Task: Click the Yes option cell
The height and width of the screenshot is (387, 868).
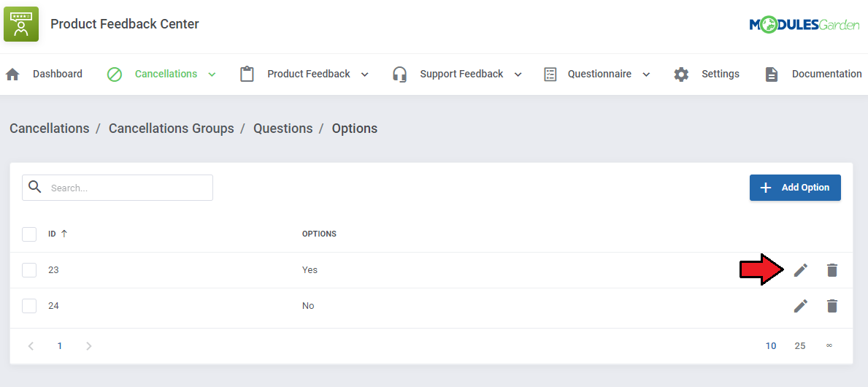Action: pyautogui.click(x=310, y=270)
